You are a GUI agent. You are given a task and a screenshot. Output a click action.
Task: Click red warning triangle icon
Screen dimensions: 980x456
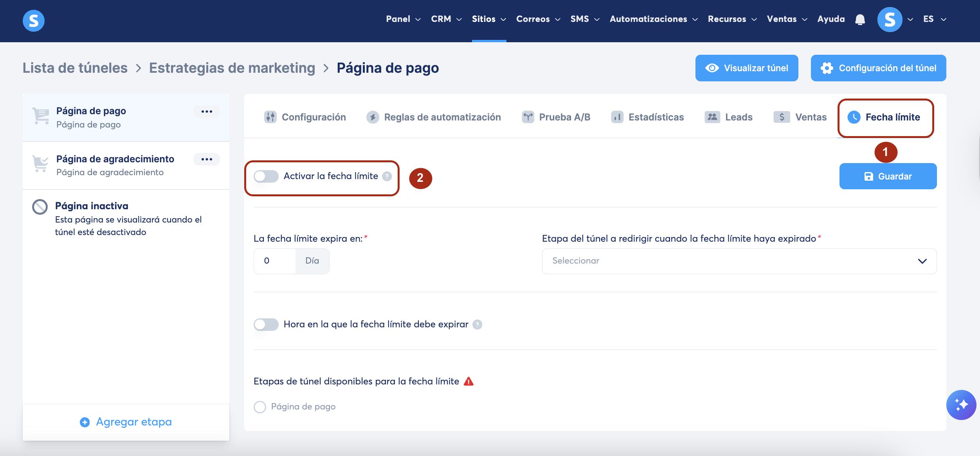[x=468, y=381]
